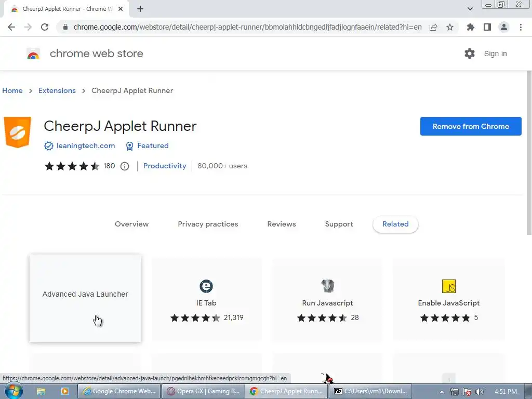
Task: Click the Featured badge link
Action: click(153, 145)
